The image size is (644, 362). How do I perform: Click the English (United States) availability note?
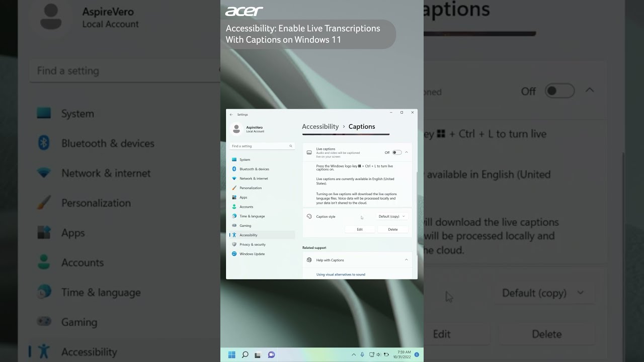click(x=355, y=181)
